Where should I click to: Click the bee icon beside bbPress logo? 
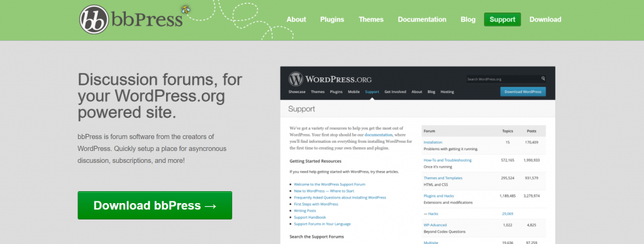tap(186, 9)
